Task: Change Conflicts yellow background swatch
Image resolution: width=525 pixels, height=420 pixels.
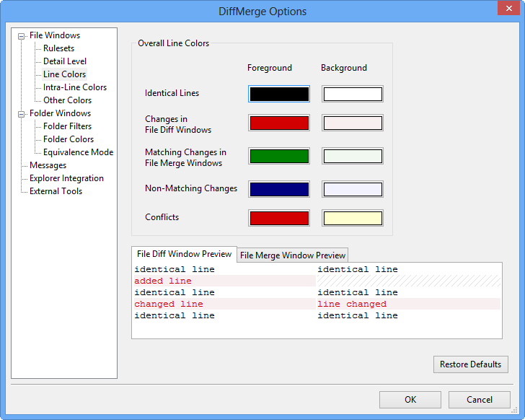Action: (x=352, y=218)
